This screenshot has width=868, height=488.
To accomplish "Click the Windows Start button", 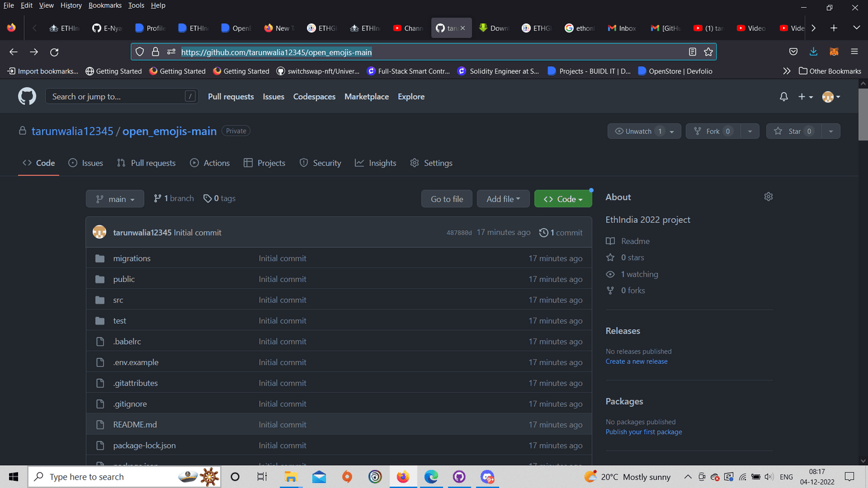I will [x=13, y=477].
